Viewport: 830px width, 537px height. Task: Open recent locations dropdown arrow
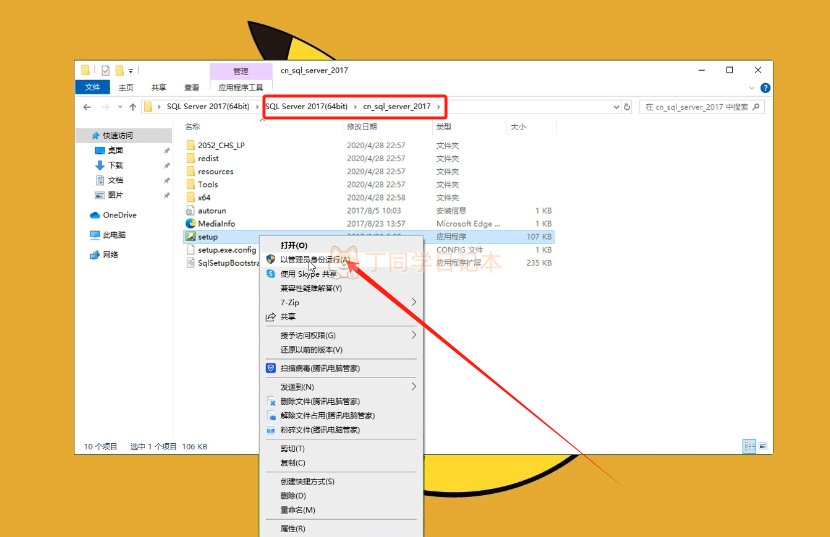coord(120,107)
